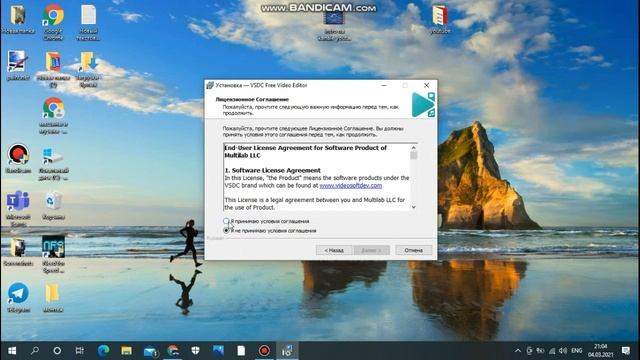Select the Bandicam desktop shortcut
Viewport: 640px width, 360px height.
18,158
